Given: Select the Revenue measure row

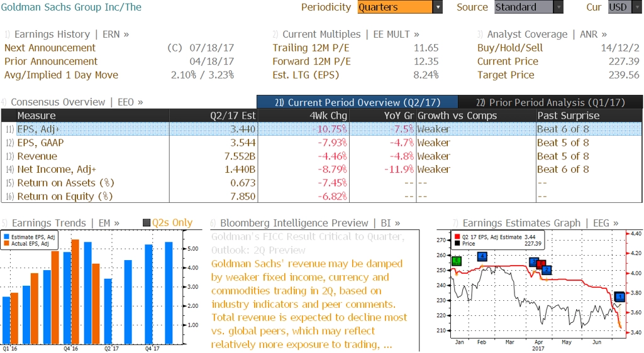Looking at the screenshot, I should 321,156.
